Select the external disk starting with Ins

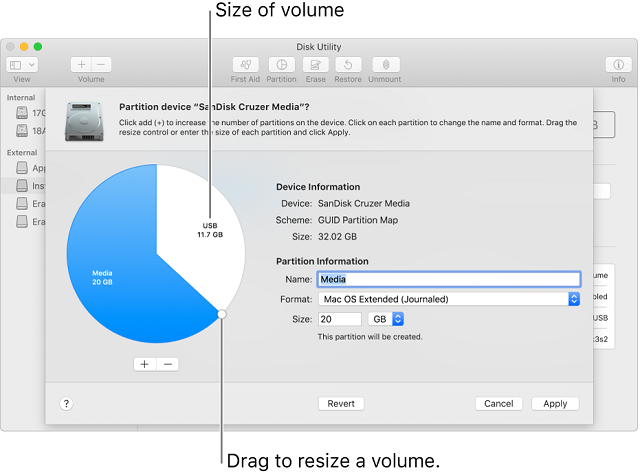23,186
